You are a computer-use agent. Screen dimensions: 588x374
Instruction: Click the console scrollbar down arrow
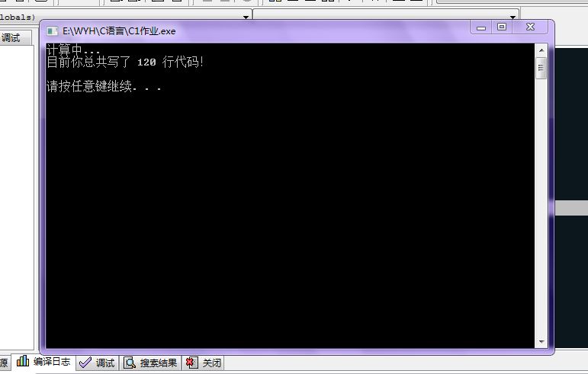[541, 342]
